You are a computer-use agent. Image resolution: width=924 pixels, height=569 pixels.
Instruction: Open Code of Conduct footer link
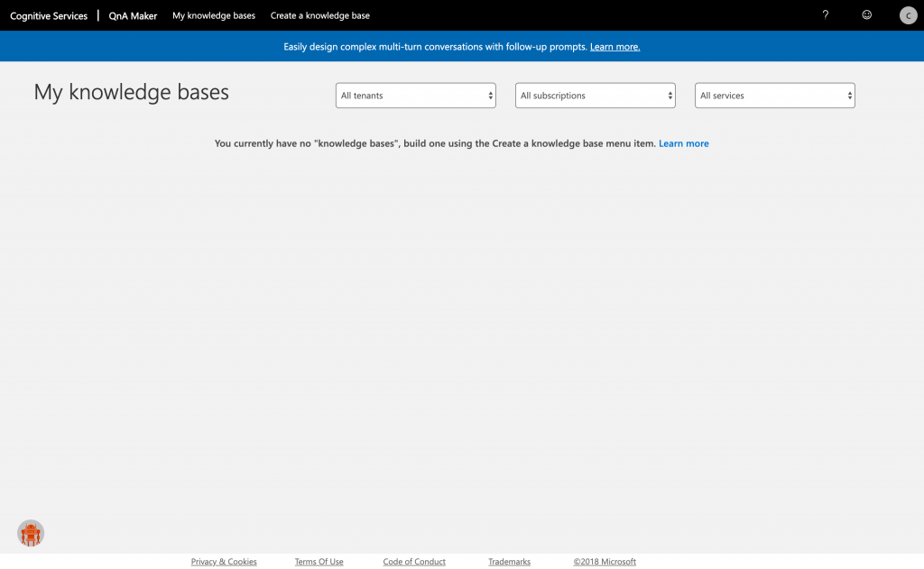coord(414,562)
